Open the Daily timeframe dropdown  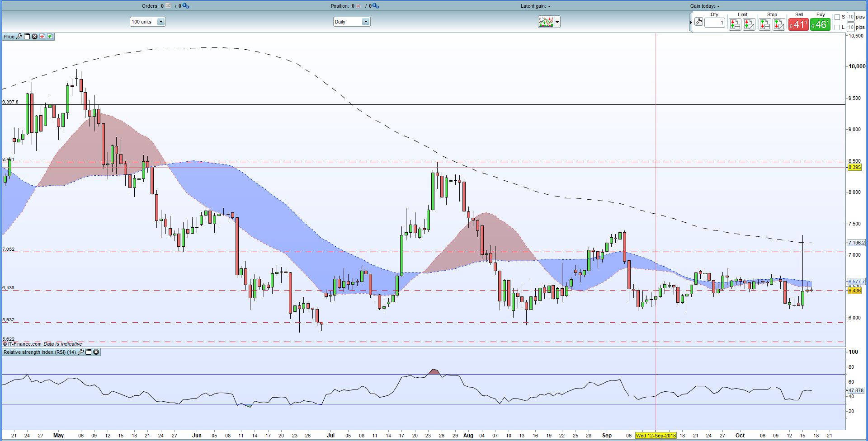[352, 22]
